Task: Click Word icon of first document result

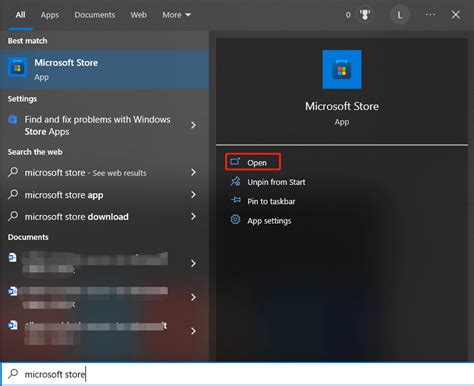Action: click(x=12, y=258)
